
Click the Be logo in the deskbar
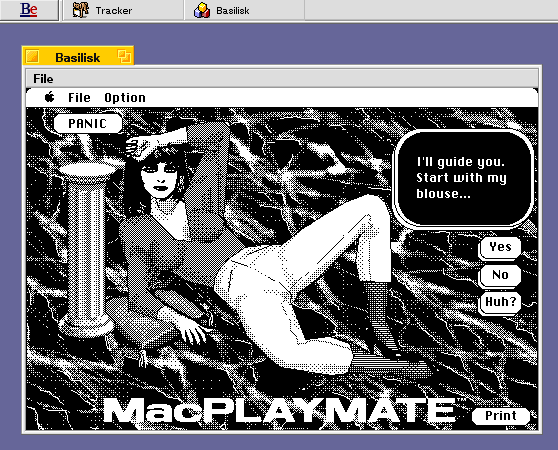28,10
